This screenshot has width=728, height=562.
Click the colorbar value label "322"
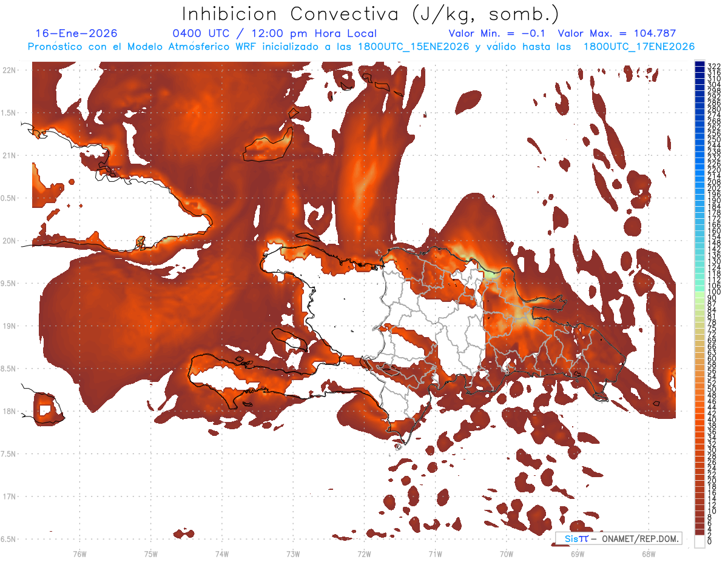tap(714, 66)
